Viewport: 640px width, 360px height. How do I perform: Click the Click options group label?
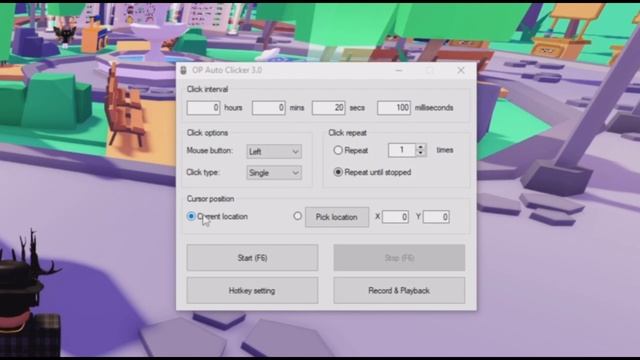coord(207,133)
